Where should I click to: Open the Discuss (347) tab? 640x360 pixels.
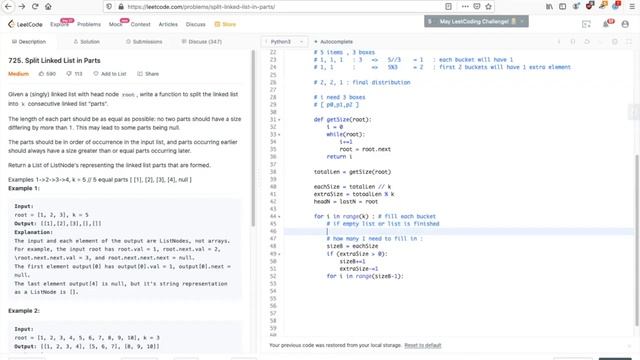201,42
